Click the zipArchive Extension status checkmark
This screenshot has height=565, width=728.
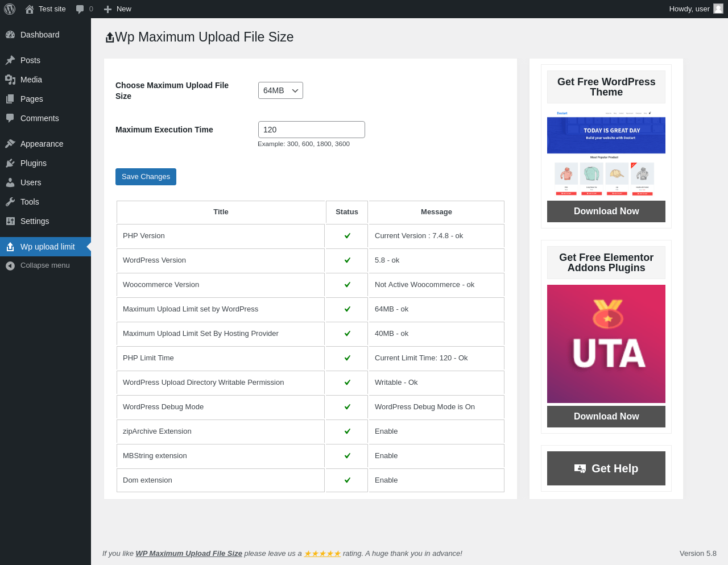[x=348, y=431]
